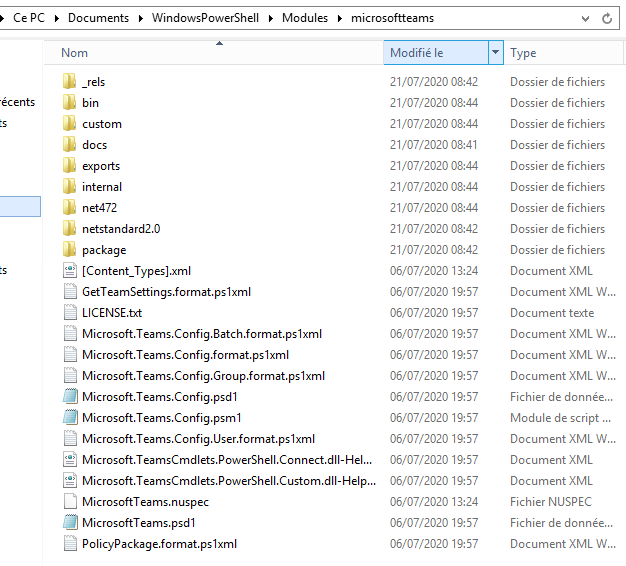
Task: Click the Microsoft.Teams.Config.Batch.format.ps1xml file icon
Action: 70,334
